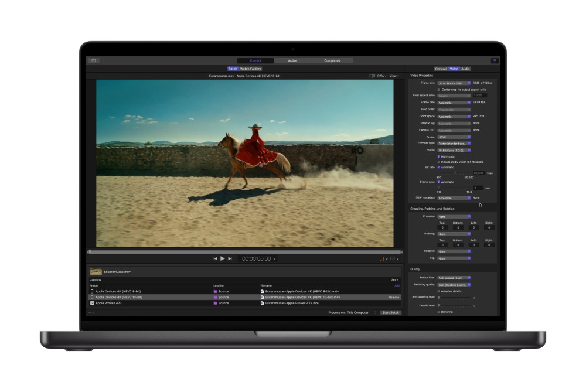Toggle the preset browser sidebar icon
This screenshot has width=586, height=392.
point(93,60)
